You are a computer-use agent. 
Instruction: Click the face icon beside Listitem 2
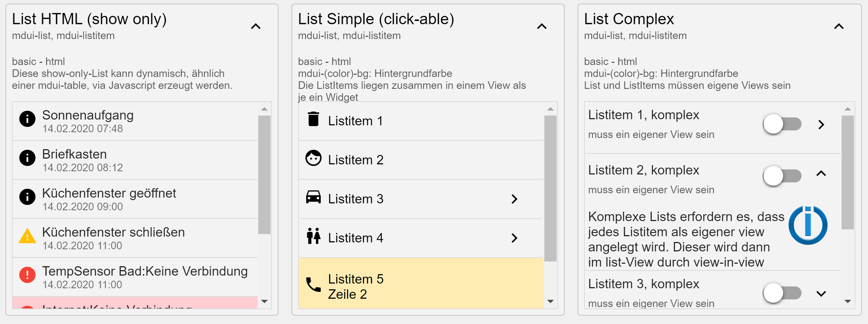click(313, 158)
